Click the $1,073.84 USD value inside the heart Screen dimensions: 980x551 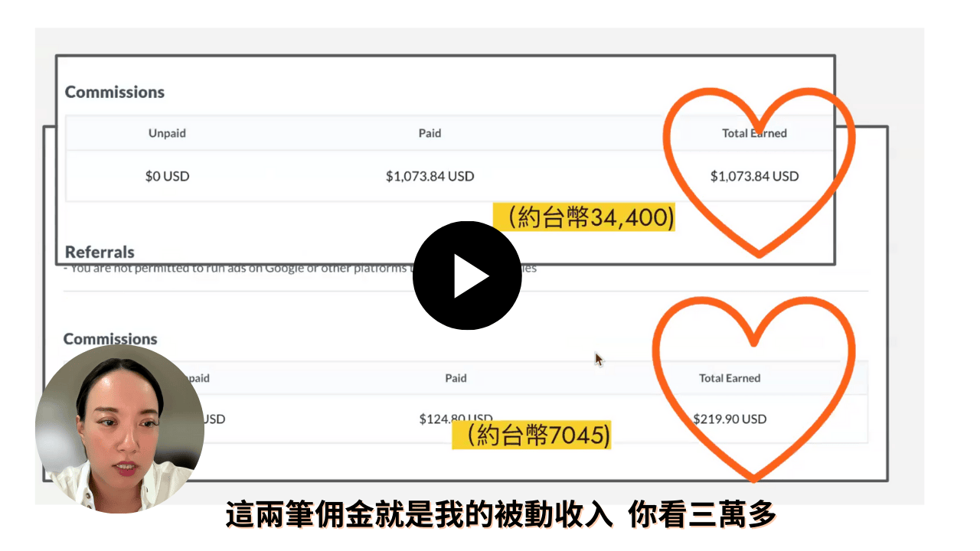(x=754, y=176)
